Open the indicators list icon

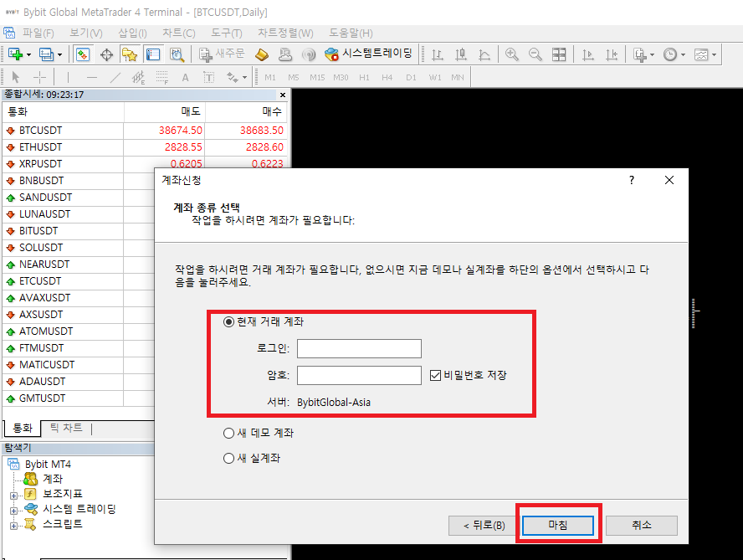640,54
